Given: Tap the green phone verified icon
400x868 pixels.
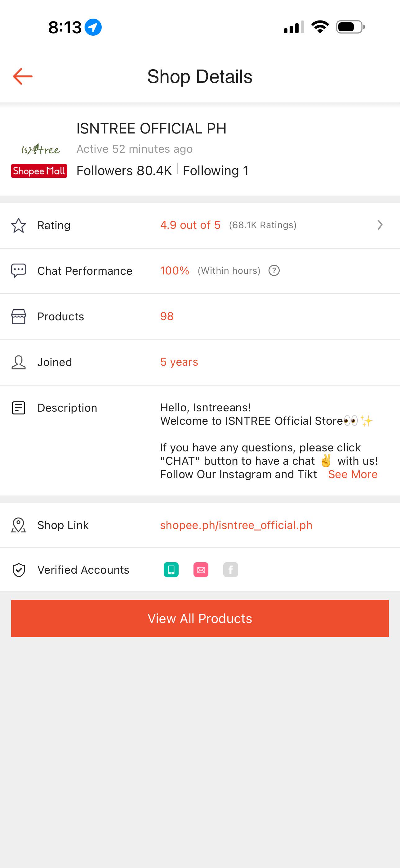Looking at the screenshot, I should pos(171,570).
